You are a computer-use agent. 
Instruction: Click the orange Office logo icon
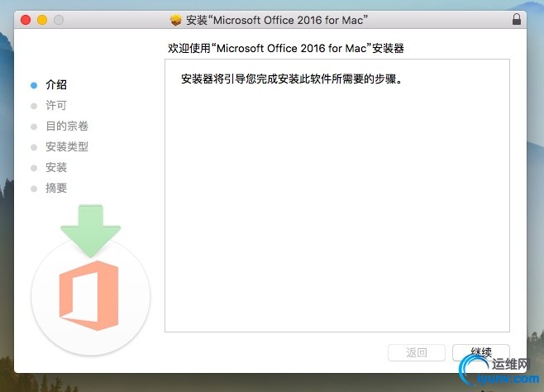[89, 295]
